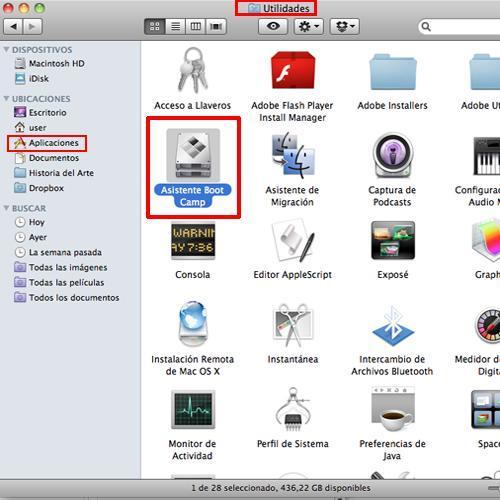Image resolution: width=500 pixels, height=500 pixels.
Task: Collapse the DISPOSITIVOS sidebar section
Action: [x=6, y=49]
